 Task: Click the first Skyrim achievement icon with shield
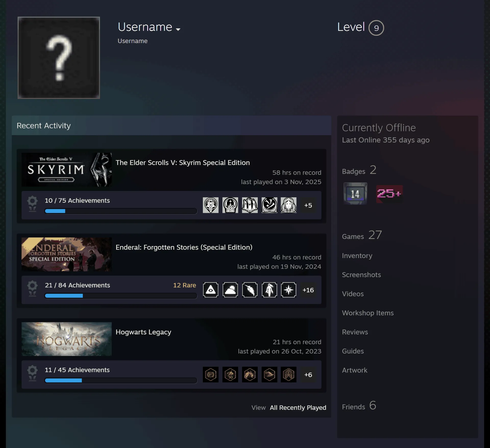click(211, 205)
